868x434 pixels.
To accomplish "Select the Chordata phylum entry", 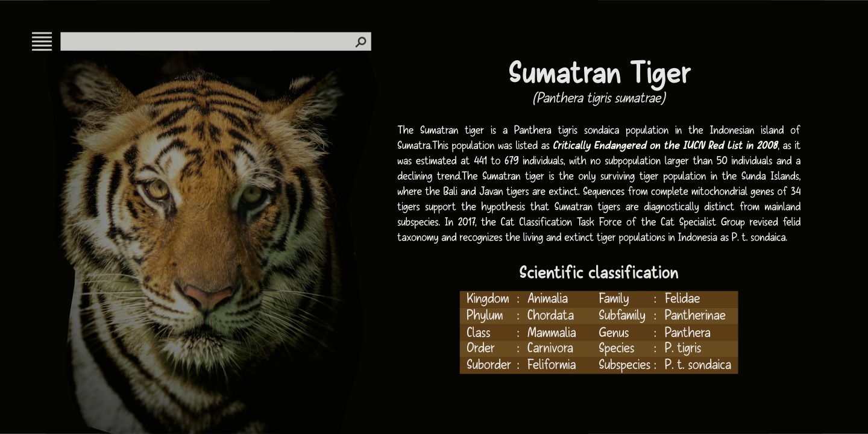I will 550,315.
